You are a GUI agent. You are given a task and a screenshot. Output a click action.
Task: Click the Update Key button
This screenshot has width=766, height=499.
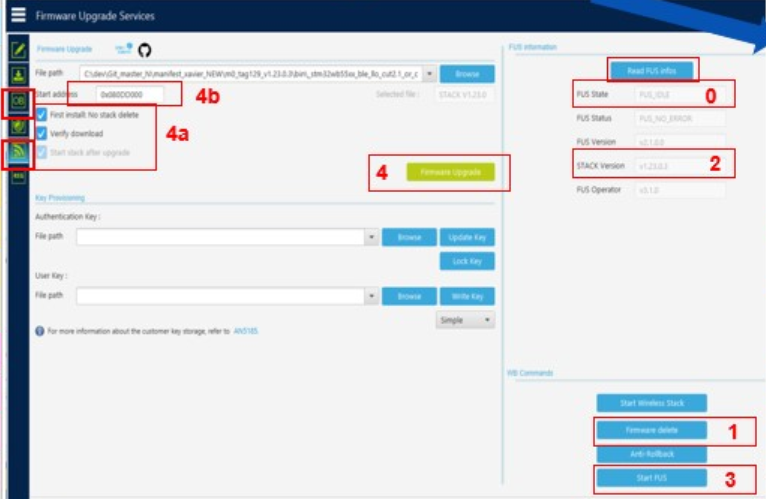467,237
